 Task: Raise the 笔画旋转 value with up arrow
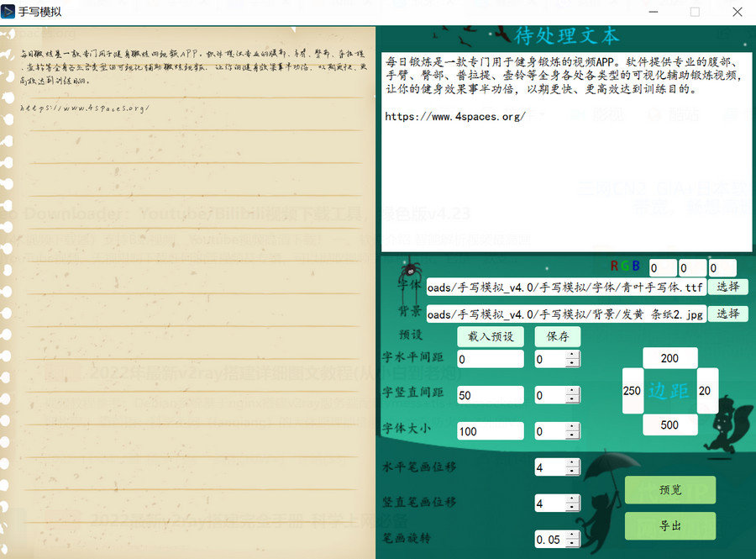(x=573, y=535)
